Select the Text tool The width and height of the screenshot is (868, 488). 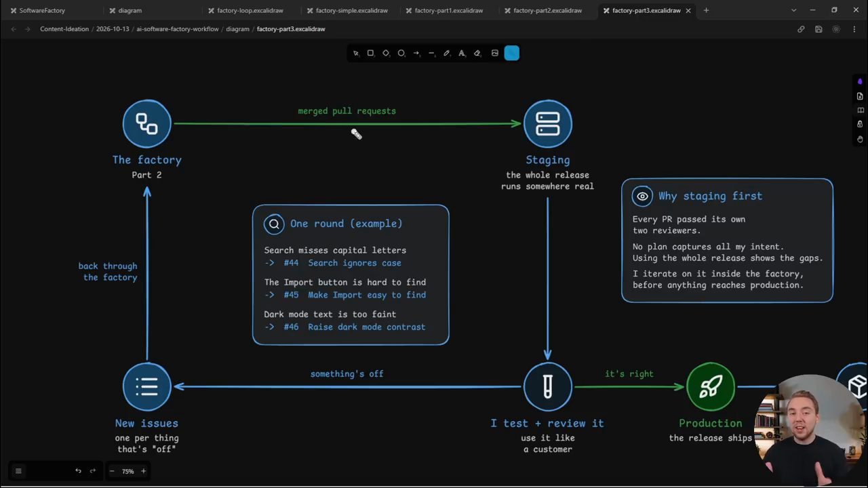coord(462,53)
